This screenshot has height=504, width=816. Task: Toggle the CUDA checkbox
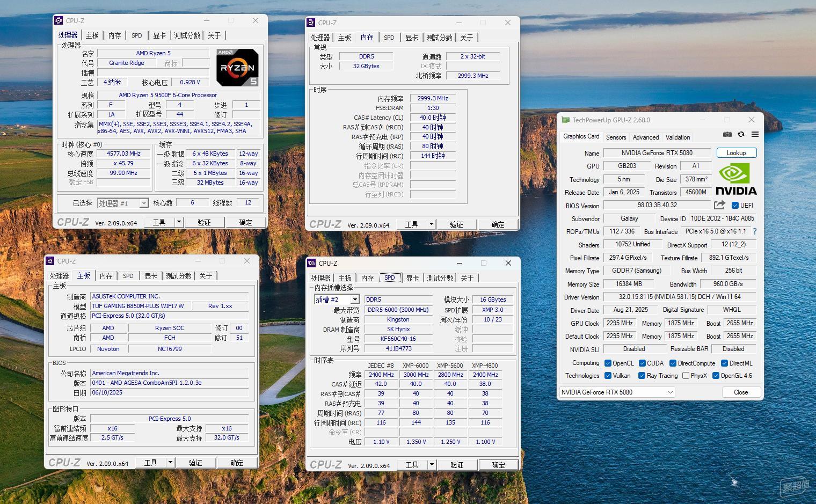point(642,363)
